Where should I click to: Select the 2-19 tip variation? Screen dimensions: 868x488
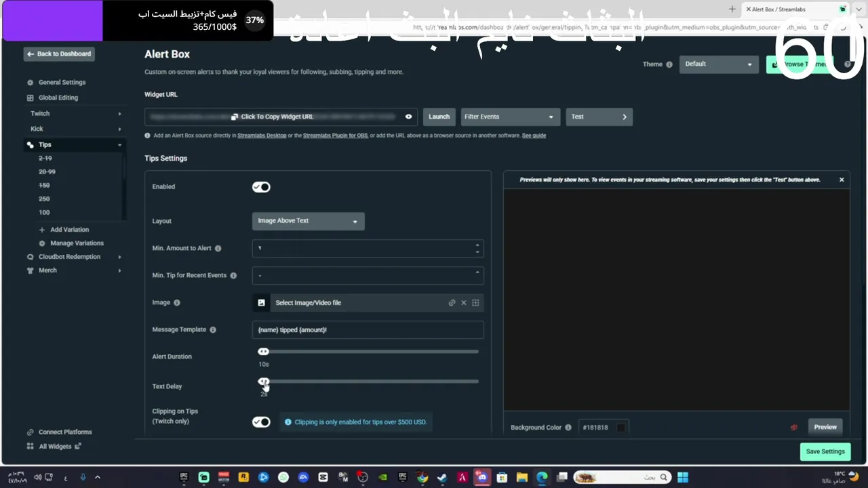(45, 159)
